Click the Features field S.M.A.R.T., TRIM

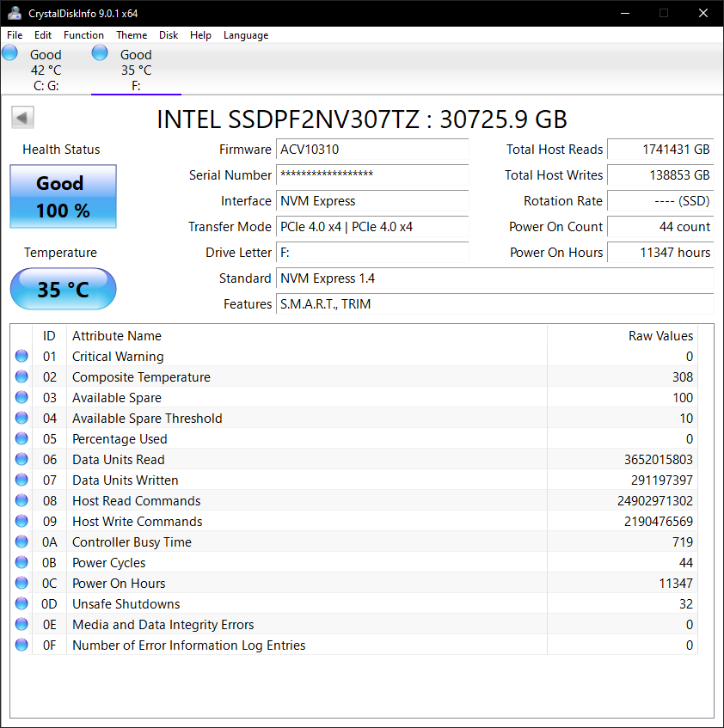(495, 304)
